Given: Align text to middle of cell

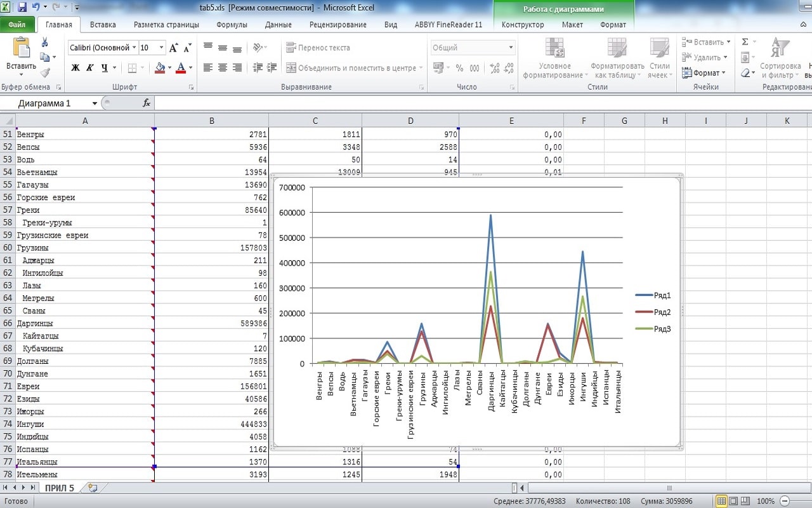Looking at the screenshot, I should pyautogui.click(x=223, y=48).
